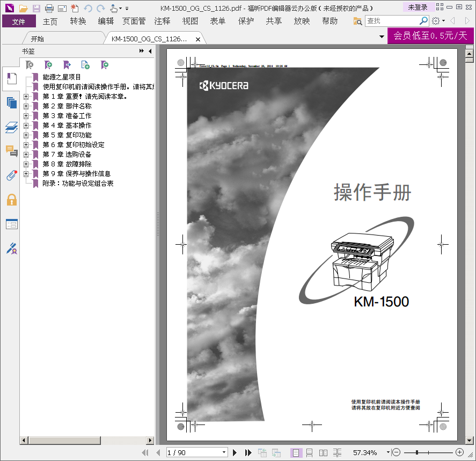Image resolution: width=476 pixels, height=461 pixels.
Task: Open the page number dropdown arrow
Action: click(224, 452)
